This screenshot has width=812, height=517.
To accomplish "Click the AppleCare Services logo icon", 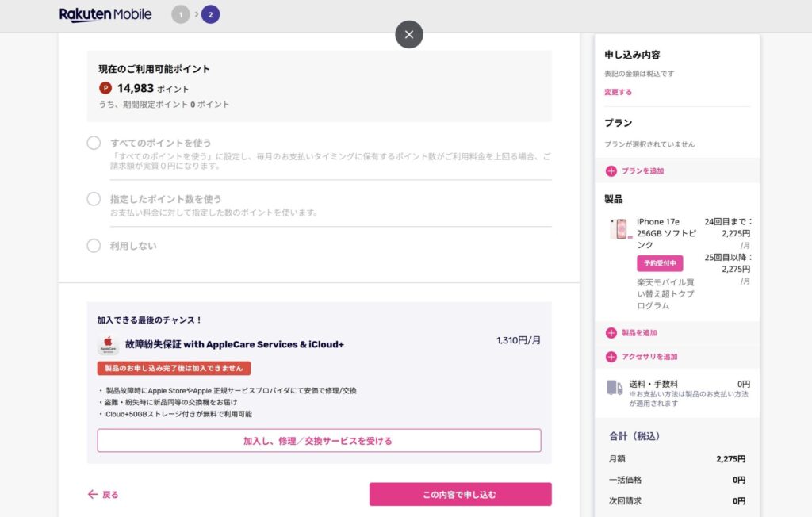I will click(x=109, y=345).
